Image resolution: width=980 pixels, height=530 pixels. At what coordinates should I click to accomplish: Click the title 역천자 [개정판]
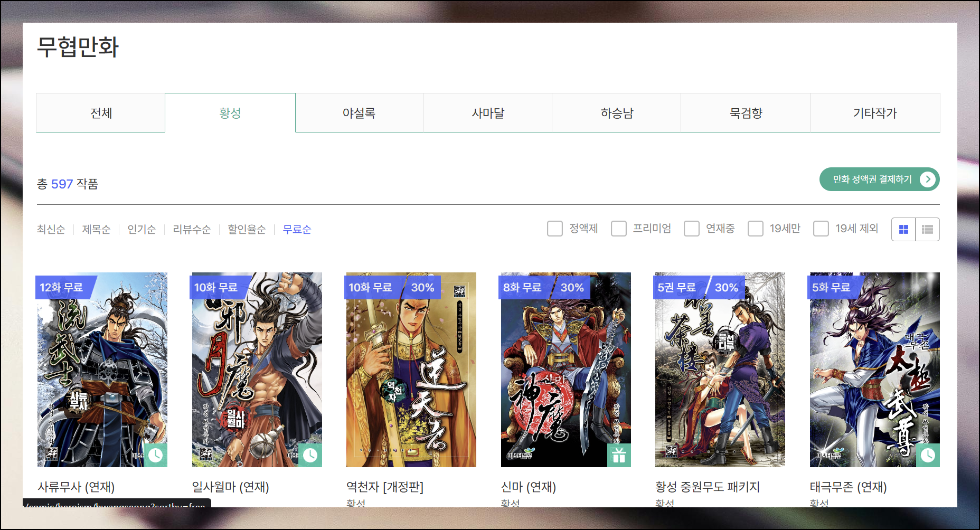point(385,487)
